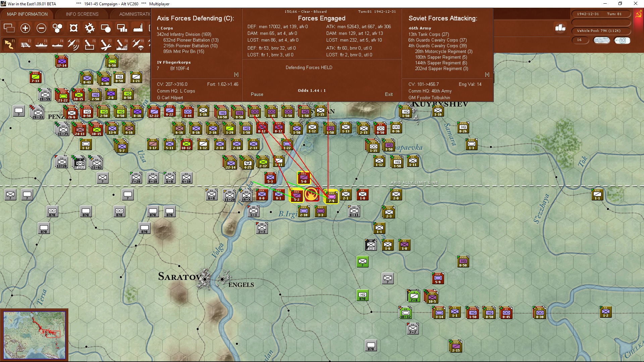Click the bar chart statistics icon
644x362 pixels.
point(560,28)
